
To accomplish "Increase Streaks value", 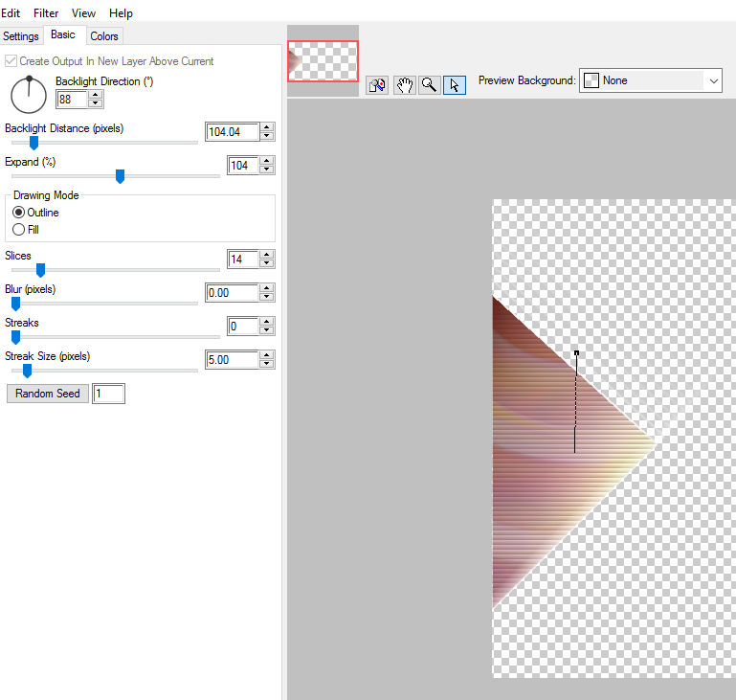I will click(x=267, y=322).
